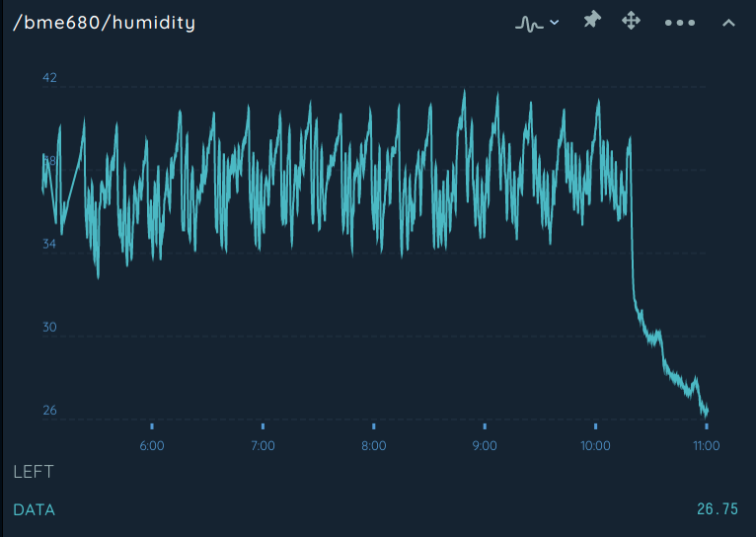The width and height of the screenshot is (756, 537).
Task: Select the 10:00 time axis marker
Action: (595, 445)
